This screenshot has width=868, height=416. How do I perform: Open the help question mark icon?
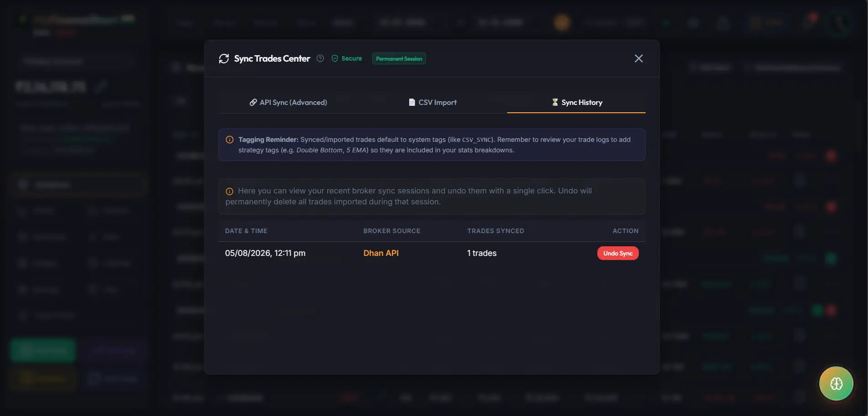tap(320, 58)
